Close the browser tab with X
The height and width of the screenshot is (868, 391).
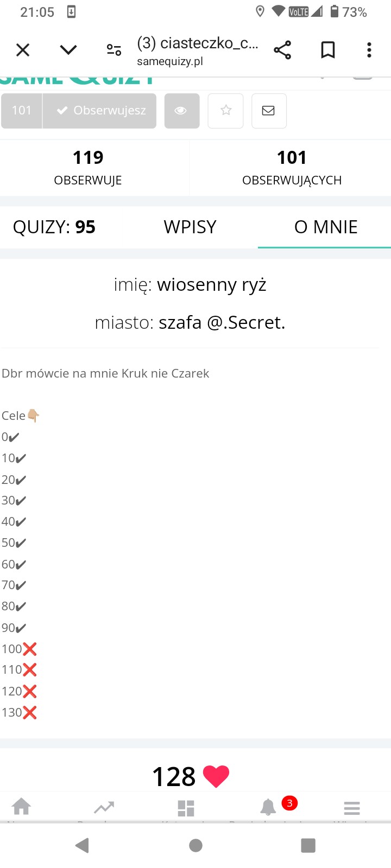pyautogui.click(x=23, y=50)
